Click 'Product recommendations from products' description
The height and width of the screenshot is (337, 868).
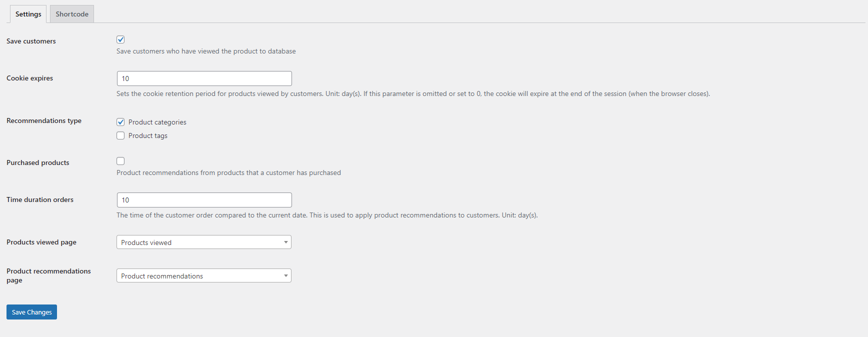click(228, 172)
